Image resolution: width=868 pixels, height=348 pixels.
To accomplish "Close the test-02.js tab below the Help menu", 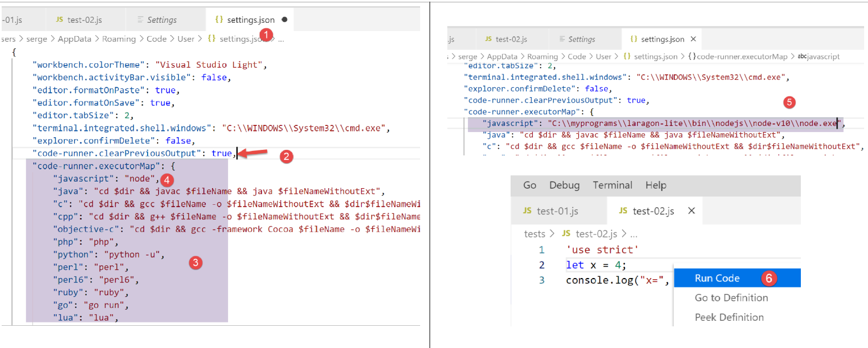I will [x=692, y=211].
